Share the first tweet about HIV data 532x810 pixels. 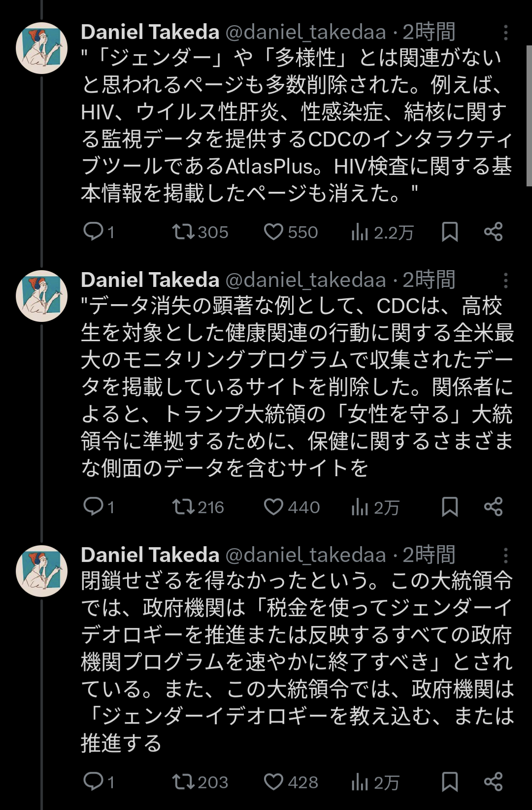click(493, 231)
